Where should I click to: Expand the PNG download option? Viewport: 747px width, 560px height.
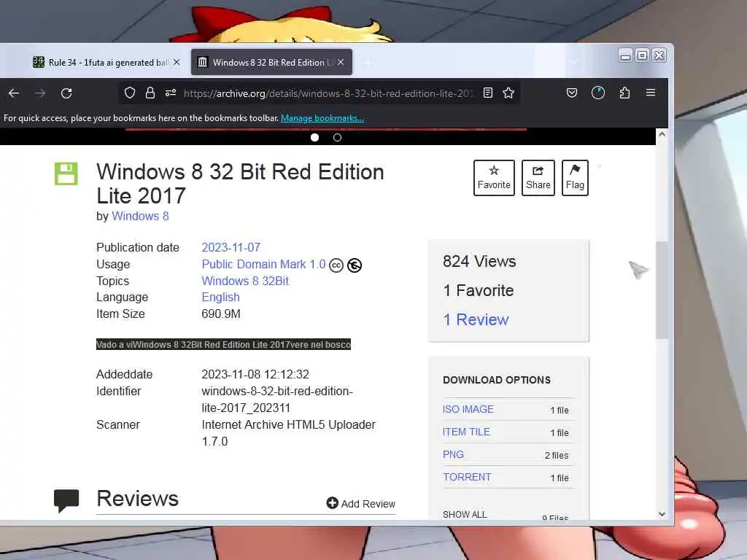coord(453,454)
